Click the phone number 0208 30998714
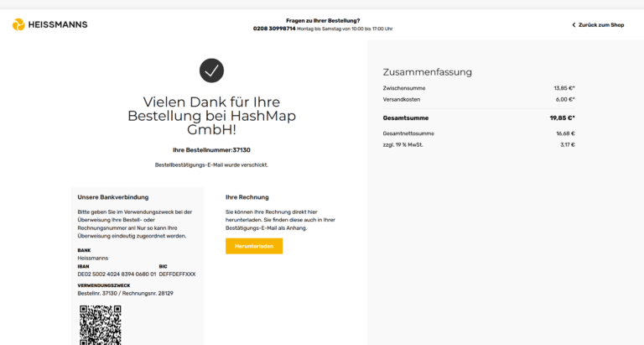Screen dimensions: 644x345 point(274,29)
